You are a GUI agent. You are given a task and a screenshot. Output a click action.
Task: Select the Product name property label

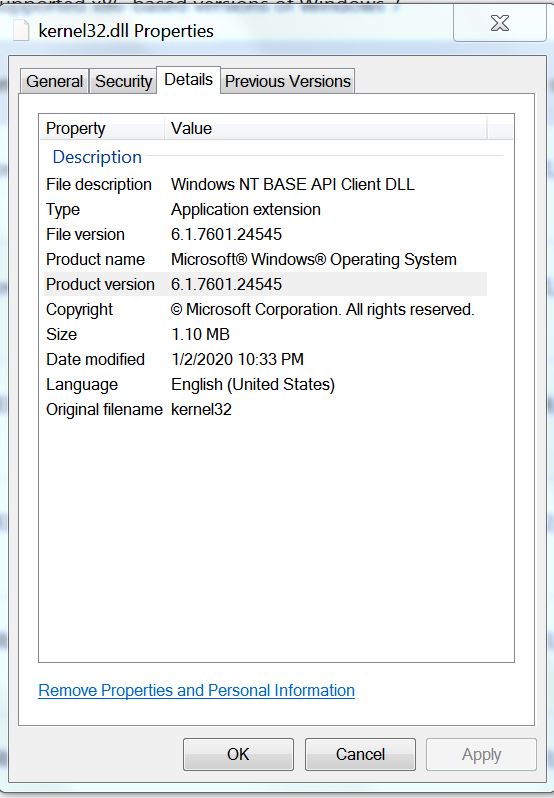pyautogui.click(x=96, y=260)
